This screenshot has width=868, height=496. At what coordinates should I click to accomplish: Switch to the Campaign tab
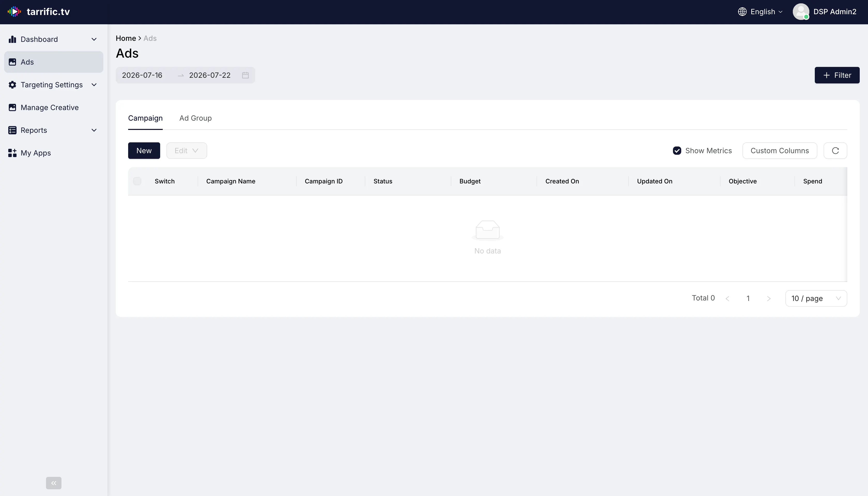coord(145,118)
